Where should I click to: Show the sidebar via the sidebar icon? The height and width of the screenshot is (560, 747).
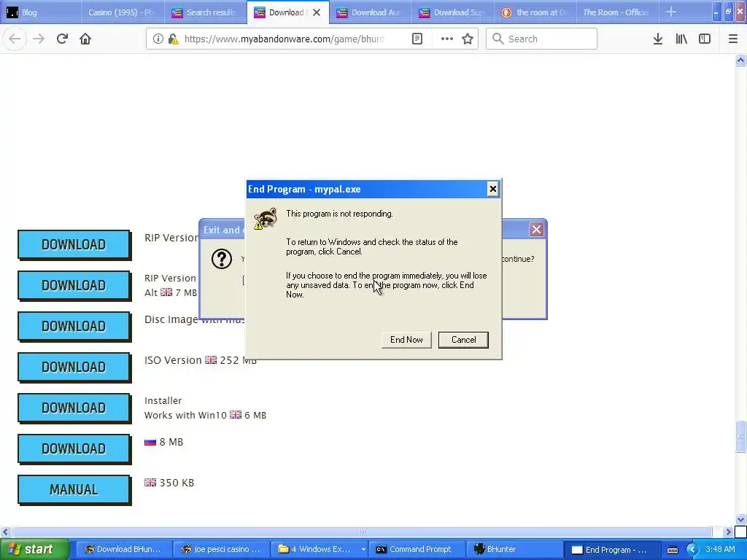(x=705, y=39)
